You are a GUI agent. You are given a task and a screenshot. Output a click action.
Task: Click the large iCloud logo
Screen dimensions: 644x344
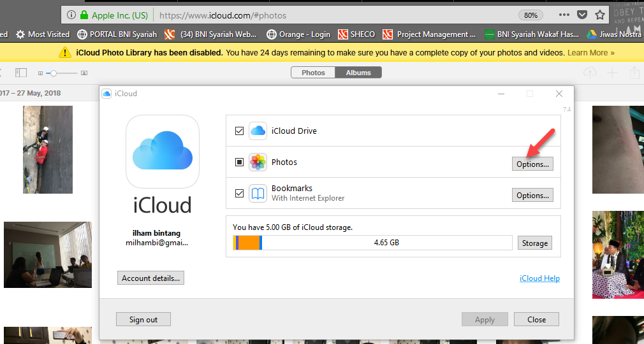[x=163, y=151]
